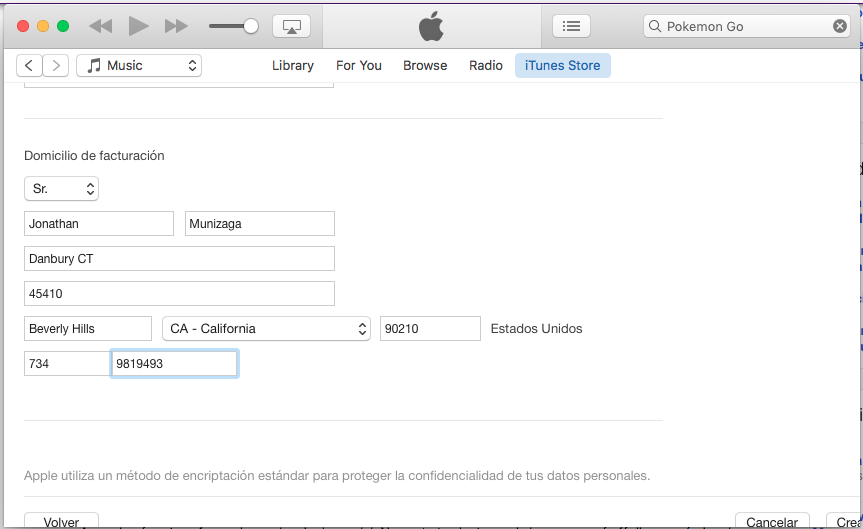
Task: Clear the Pokemon Go search text
Action: point(840,27)
